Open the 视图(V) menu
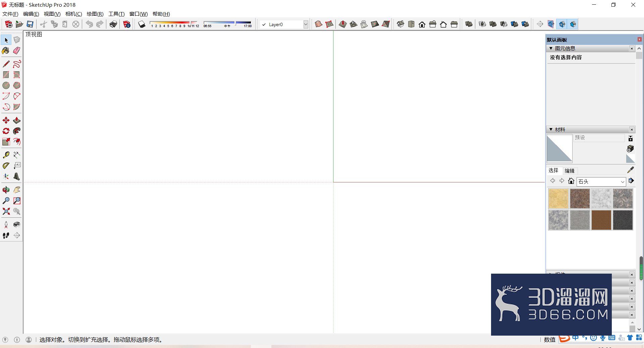Screen dimensions: 644x348 click(x=52, y=14)
